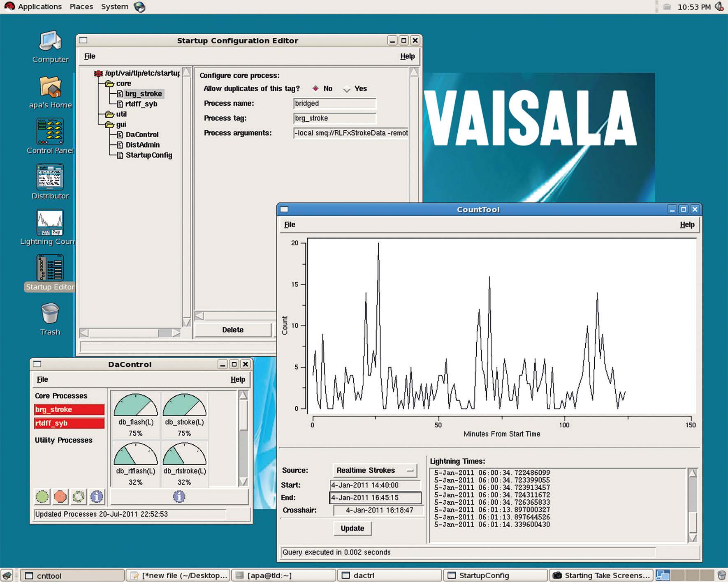Open Help menu in CountTool
The width and height of the screenshot is (728, 582).
(687, 224)
